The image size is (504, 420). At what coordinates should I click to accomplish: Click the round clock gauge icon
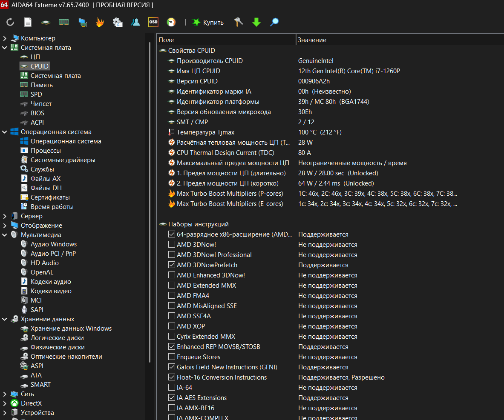(x=171, y=22)
